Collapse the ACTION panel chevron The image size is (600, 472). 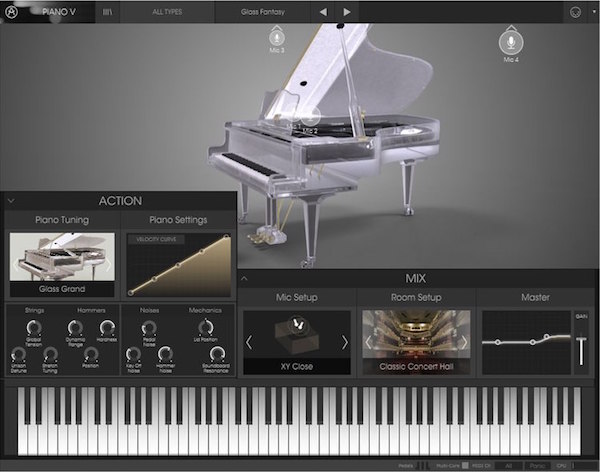pos(11,201)
